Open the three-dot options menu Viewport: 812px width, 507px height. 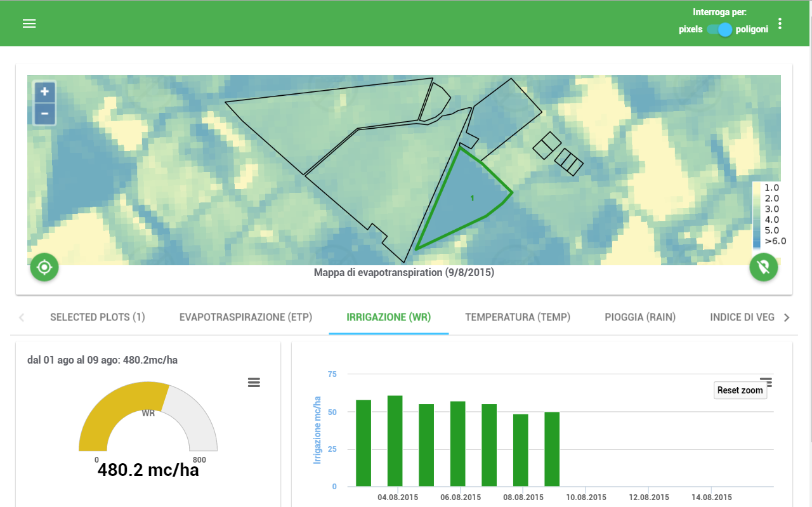(780, 24)
